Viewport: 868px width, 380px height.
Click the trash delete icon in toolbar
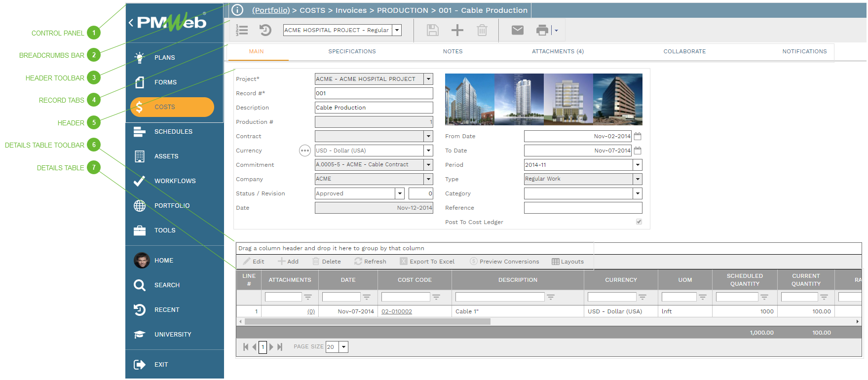pyautogui.click(x=482, y=31)
